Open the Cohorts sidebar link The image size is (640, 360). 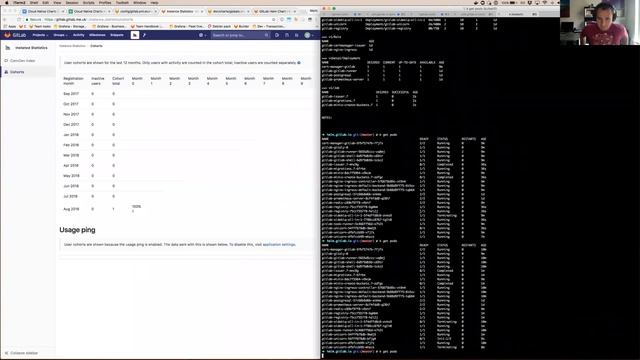[17, 72]
